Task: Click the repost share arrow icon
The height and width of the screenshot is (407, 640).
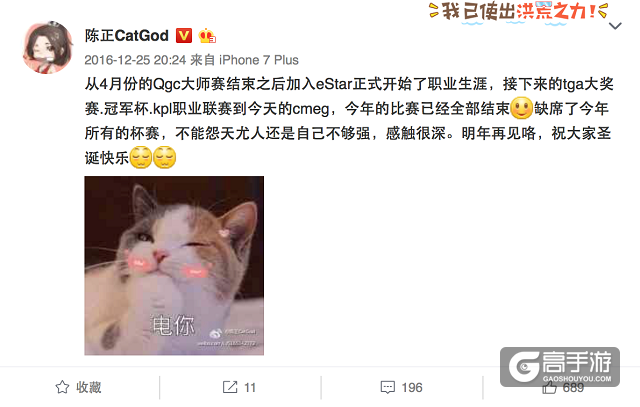Action: [x=230, y=387]
